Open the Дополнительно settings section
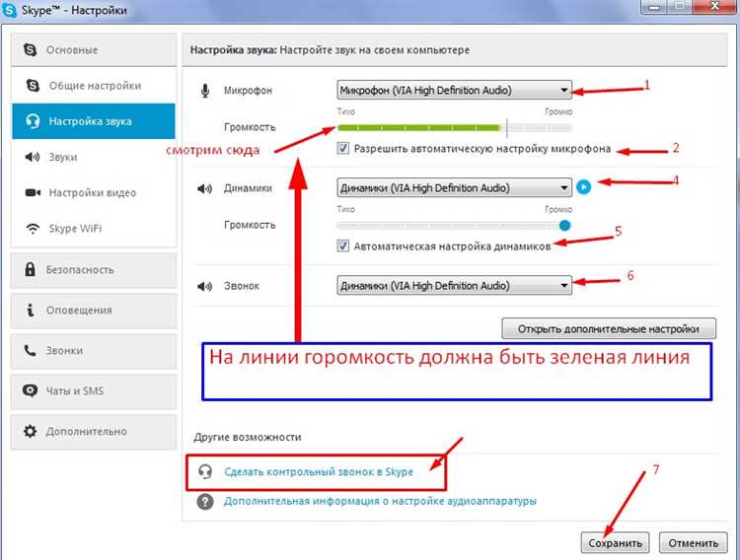 (94, 431)
